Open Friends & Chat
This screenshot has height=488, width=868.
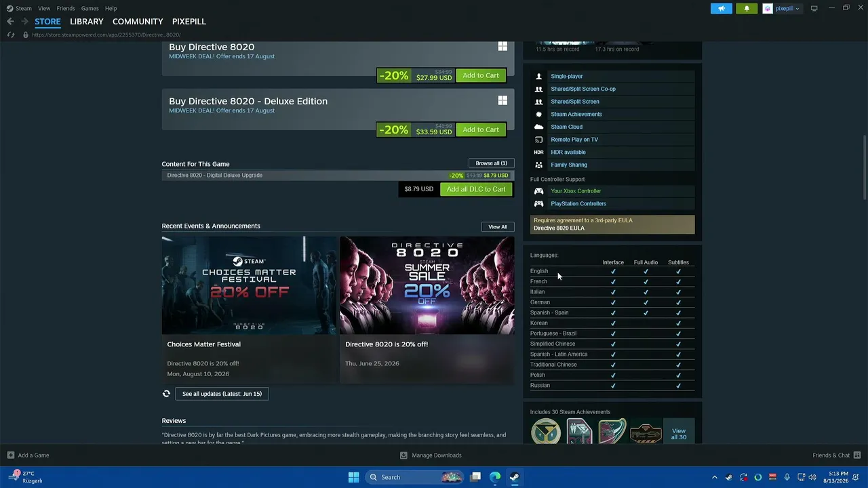pyautogui.click(x=837, y=455)
